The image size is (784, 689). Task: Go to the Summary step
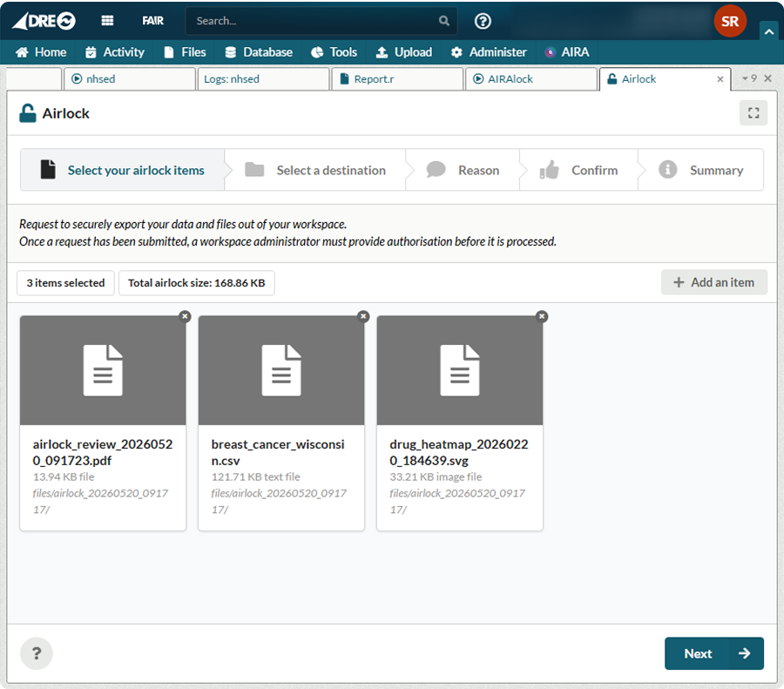pyautogui.click(x=701, y=170)
